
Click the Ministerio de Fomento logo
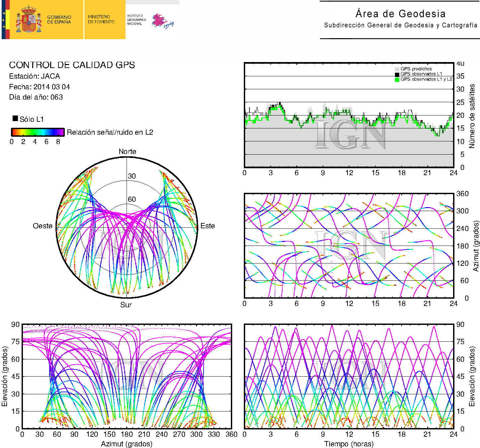101,19
